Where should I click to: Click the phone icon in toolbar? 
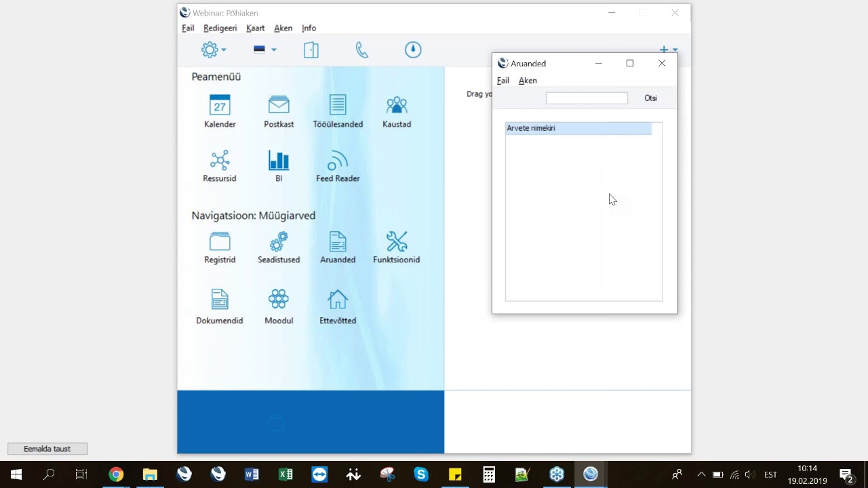362,49
